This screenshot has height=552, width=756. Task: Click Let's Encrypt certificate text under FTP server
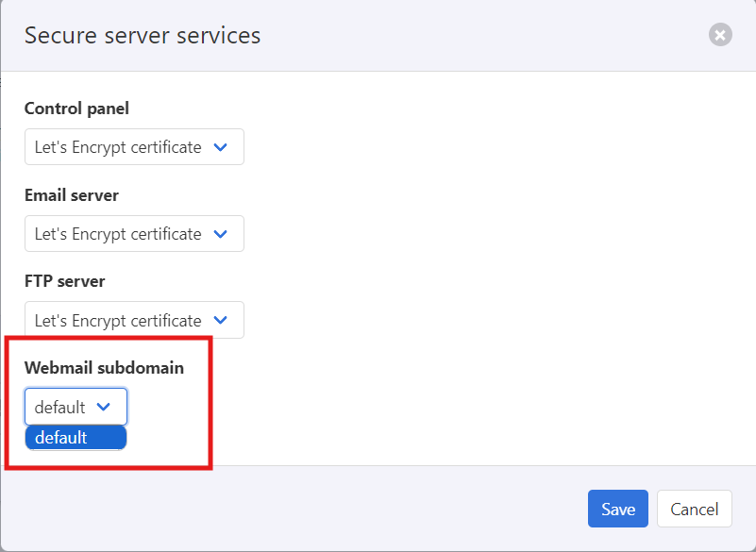pyautogui.click(x=118, y=321)
